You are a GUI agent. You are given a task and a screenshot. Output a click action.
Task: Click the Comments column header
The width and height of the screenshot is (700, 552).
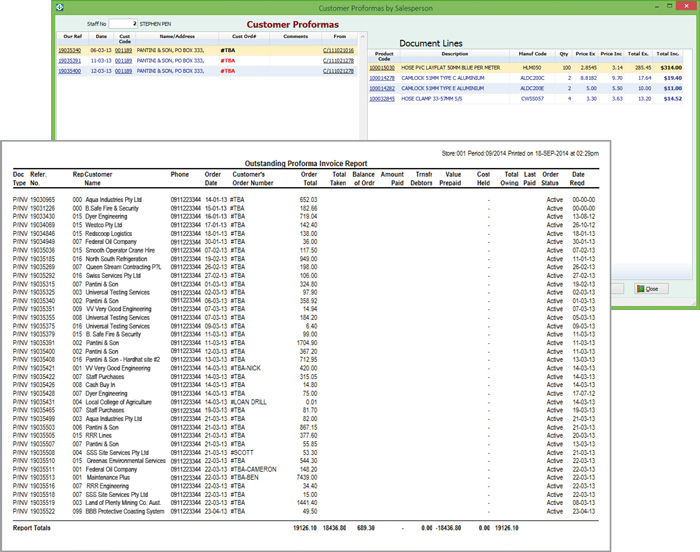(296, 37)
